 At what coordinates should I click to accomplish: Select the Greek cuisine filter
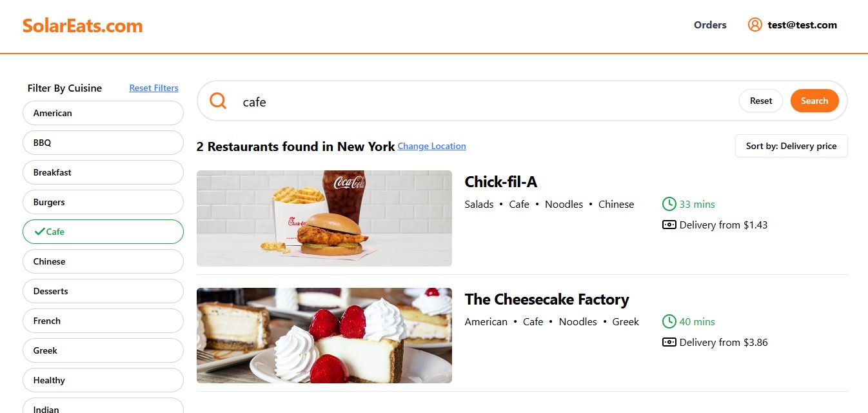[103, 350]
